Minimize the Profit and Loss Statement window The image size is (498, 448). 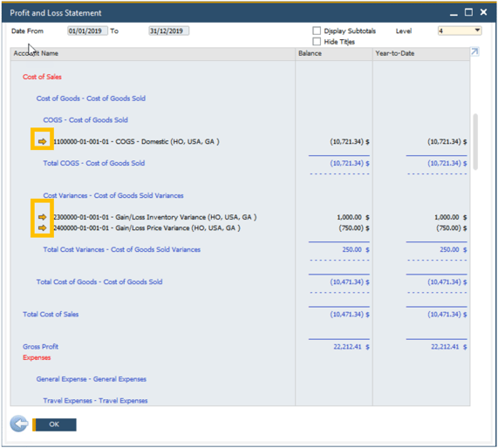pos(454,13)
